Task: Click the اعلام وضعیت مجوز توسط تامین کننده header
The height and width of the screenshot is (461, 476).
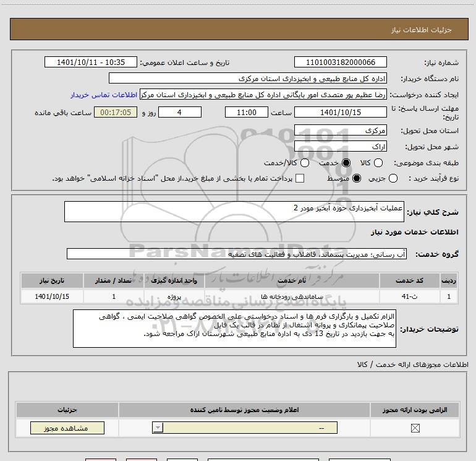Action: point(244,410)
